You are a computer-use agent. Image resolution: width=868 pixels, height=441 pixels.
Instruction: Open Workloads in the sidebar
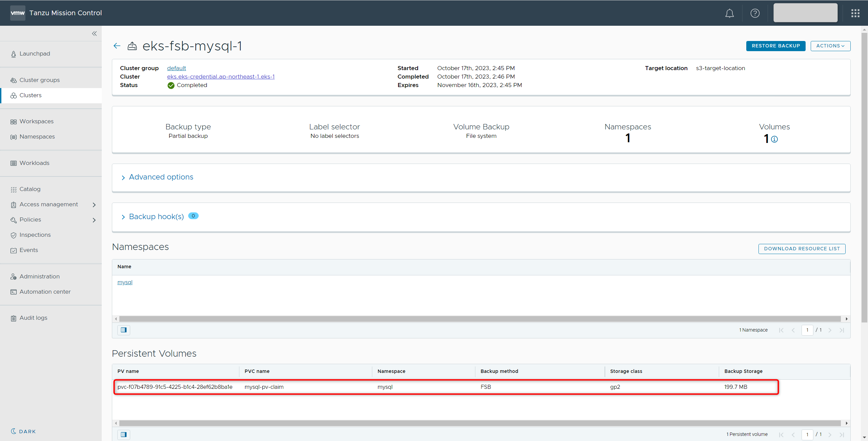point(34,163)
